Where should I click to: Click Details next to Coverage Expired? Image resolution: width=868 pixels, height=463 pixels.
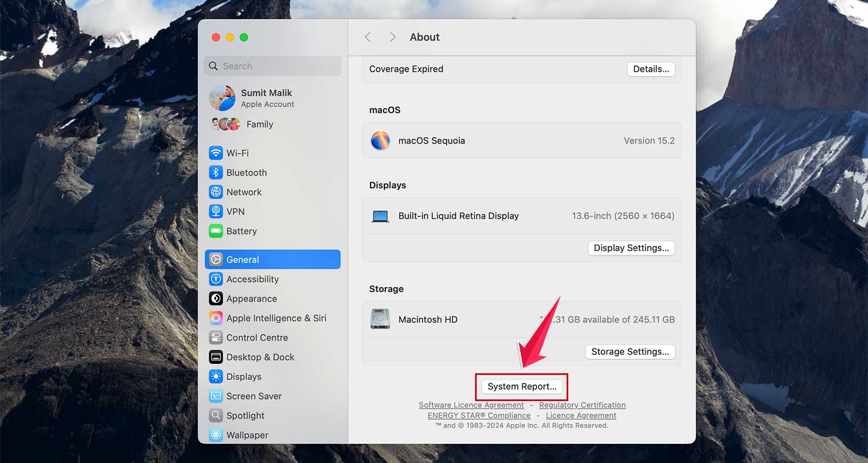tap(650, 69)
